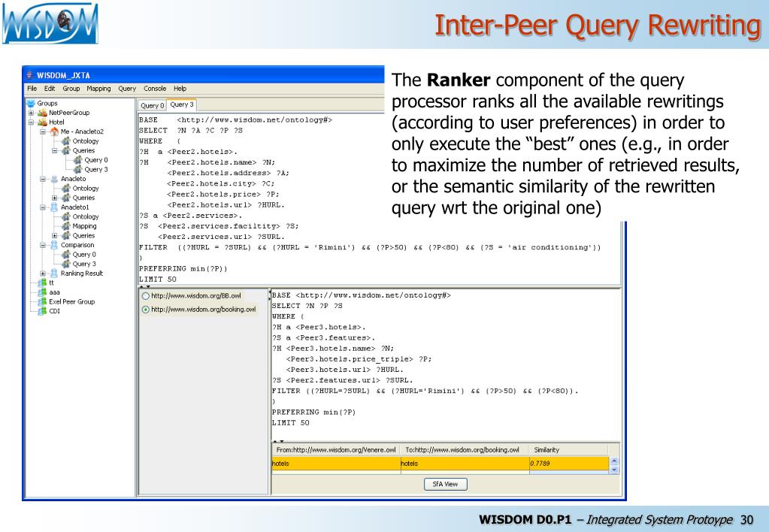Click the SfA View button

tap(445, 484)
